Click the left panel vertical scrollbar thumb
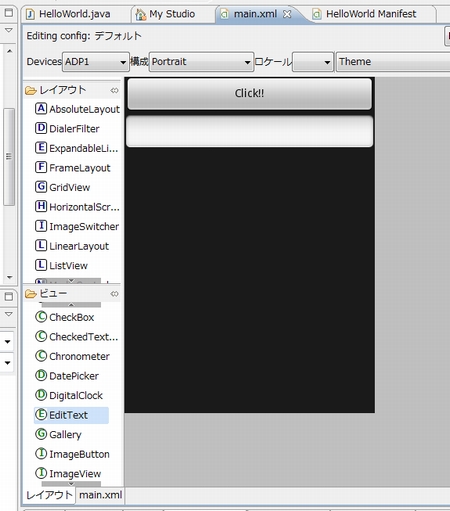Screen dimensions: 450x511 9,157
